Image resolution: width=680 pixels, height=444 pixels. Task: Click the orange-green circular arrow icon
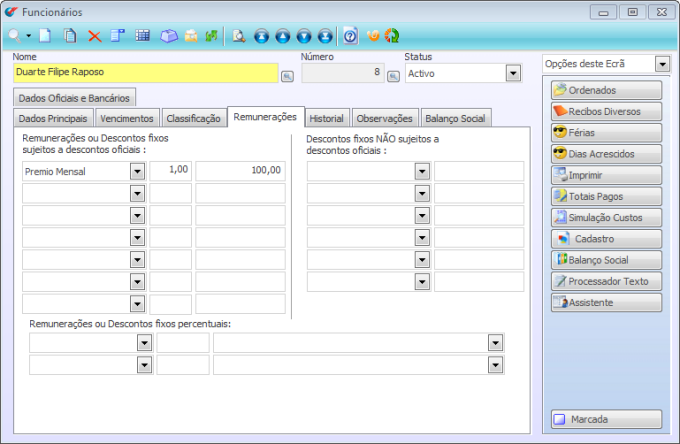point(392,36)
